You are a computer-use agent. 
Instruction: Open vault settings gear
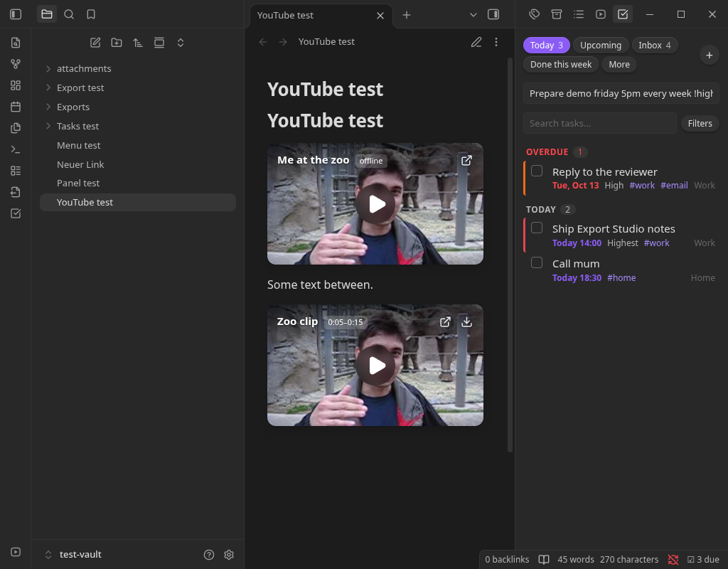(x=229, y=555)
